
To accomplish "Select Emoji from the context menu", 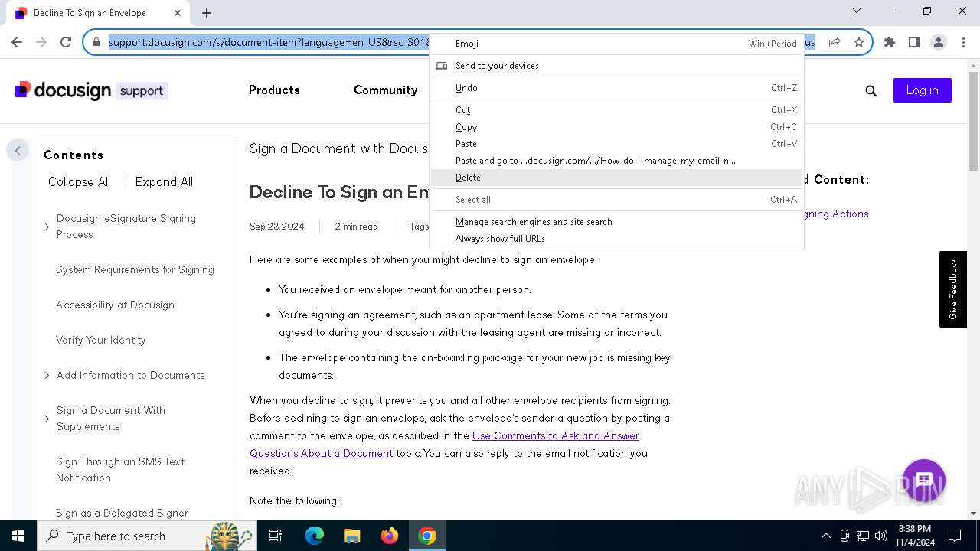I will coord(616,44).
